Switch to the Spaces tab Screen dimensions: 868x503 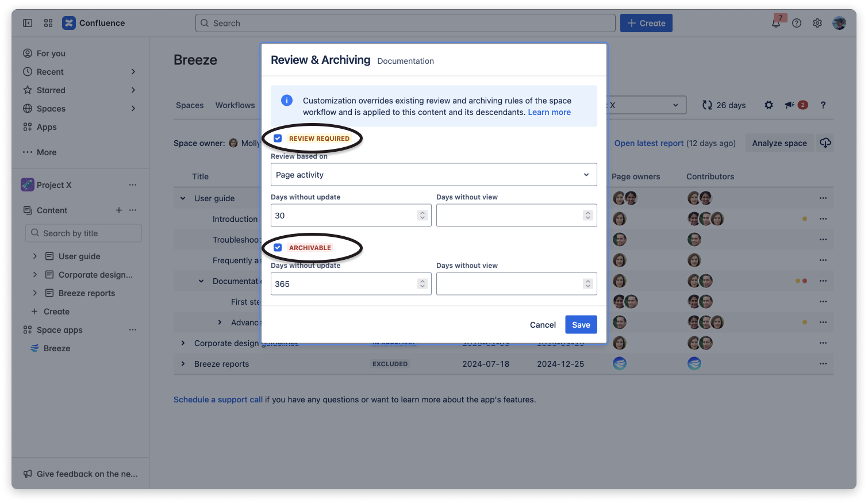[x=190, y=105]
